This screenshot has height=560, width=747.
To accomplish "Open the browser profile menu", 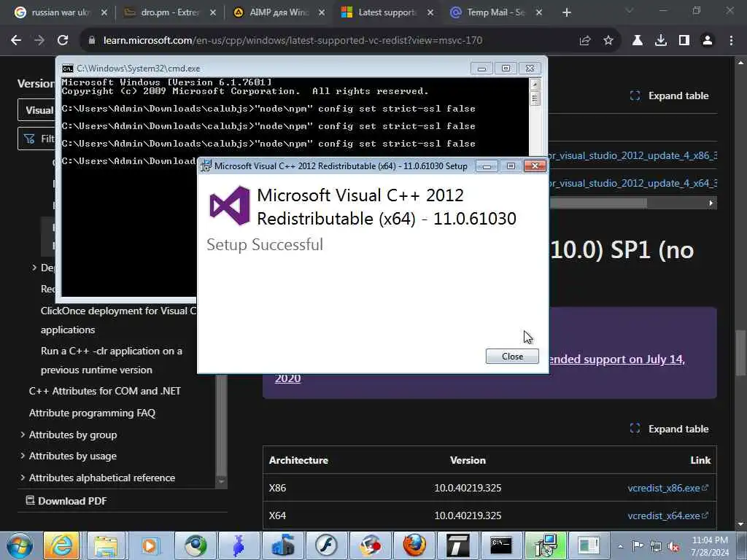I will coord(708,41).
